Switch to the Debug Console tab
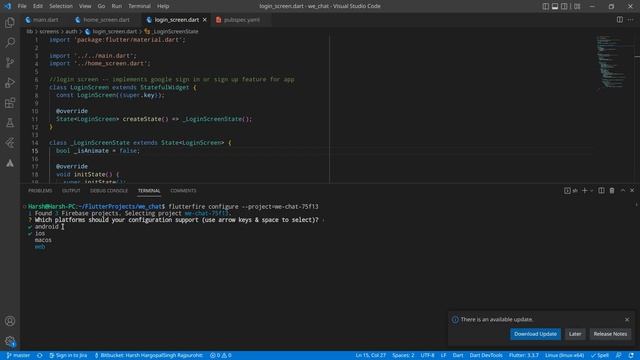Image resolution: width=640 pixels, height=360 pixels. (x=109, y=191)
